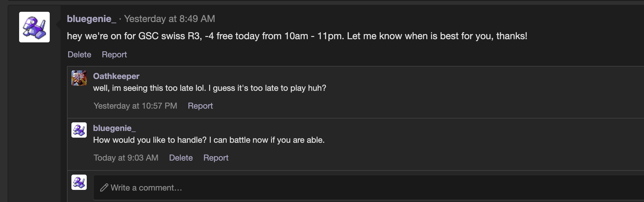Click the Yesterday at 10:57 PM timestamp
Screen dimensions: 644x202
(135, 106)
